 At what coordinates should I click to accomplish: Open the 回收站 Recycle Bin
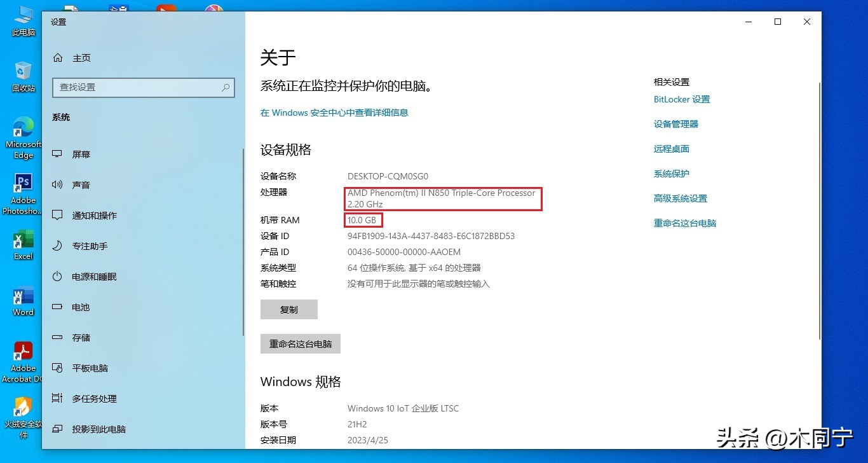click(22, 73)
